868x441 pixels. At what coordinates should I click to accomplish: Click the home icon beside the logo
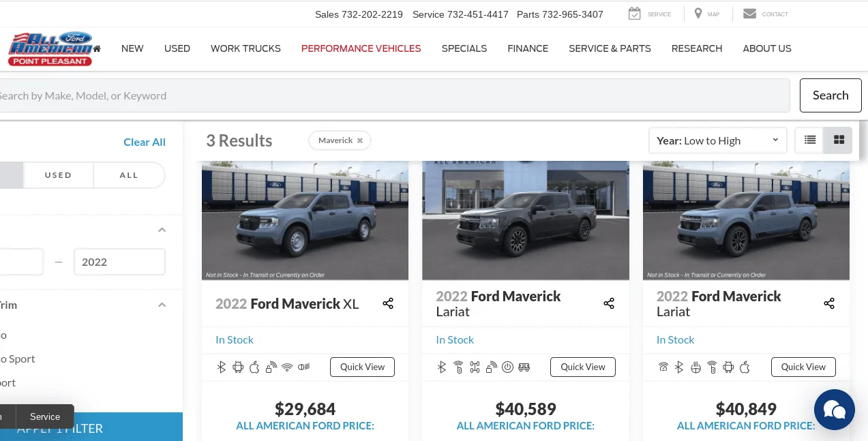[x=97, y=48]
